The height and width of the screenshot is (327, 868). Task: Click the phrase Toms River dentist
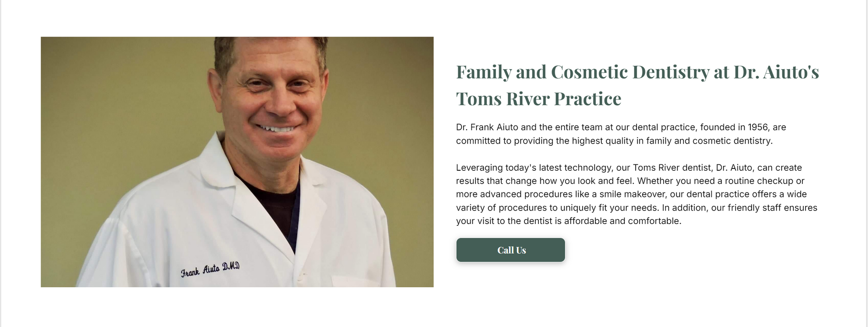point(673,168)
